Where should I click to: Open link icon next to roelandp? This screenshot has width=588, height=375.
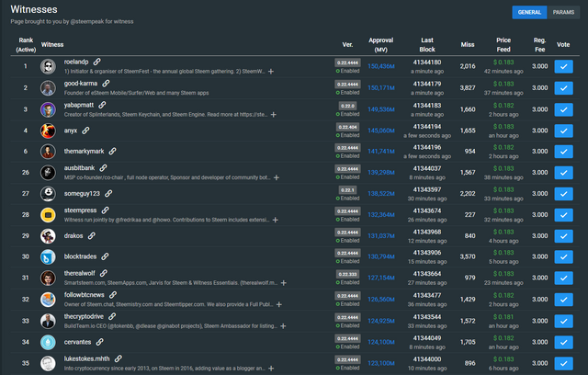coord(96,62)
